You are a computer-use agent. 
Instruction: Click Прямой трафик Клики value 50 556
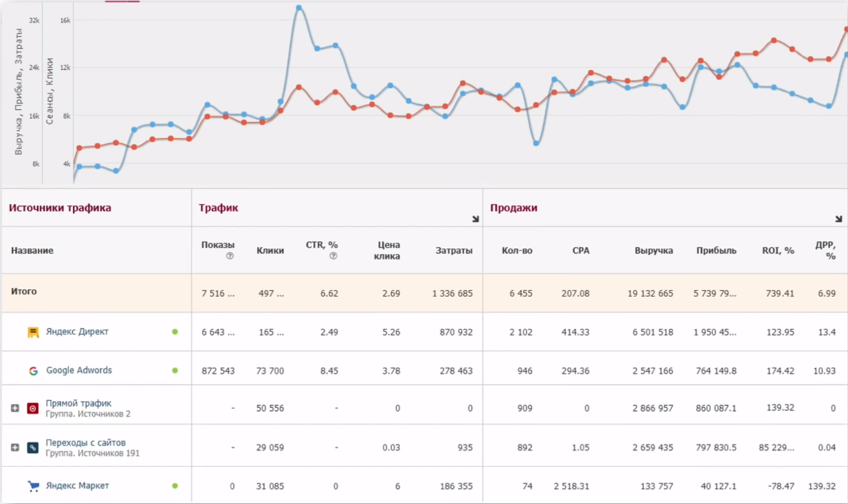[270, 408]
